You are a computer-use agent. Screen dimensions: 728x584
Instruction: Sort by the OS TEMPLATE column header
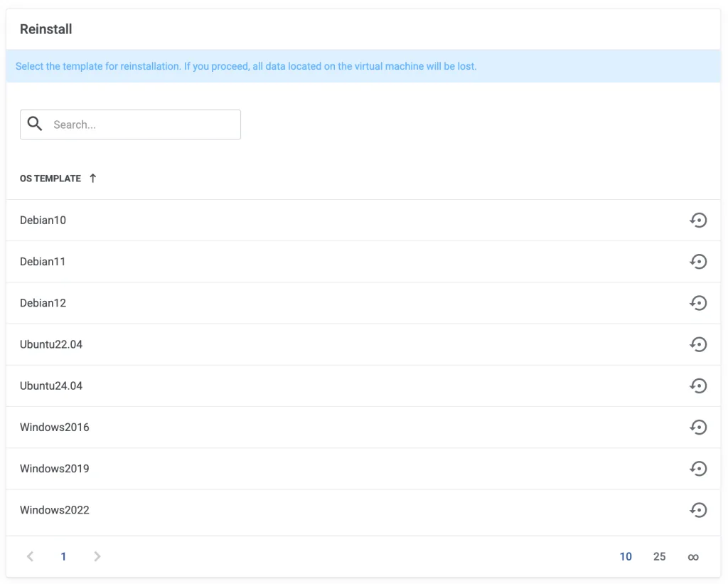50,179
